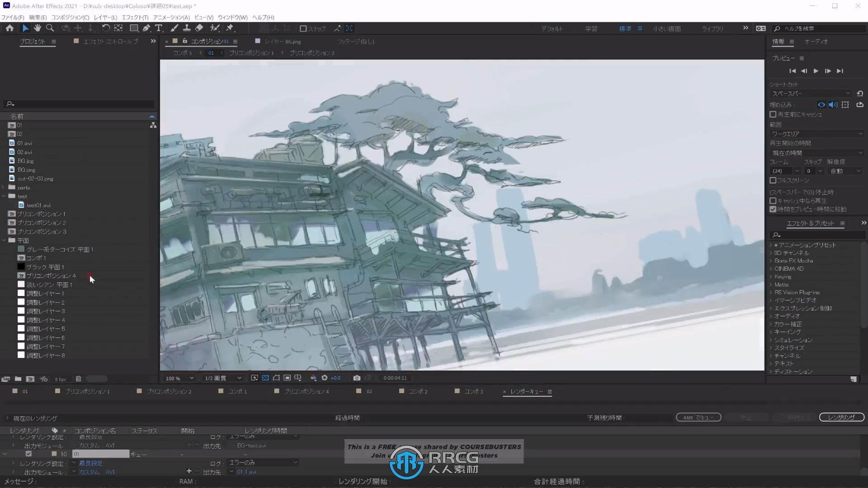Open the Work Area range dropdown
Screen dimensions: 868x488
pyautogui.click(x=817, y=134)
